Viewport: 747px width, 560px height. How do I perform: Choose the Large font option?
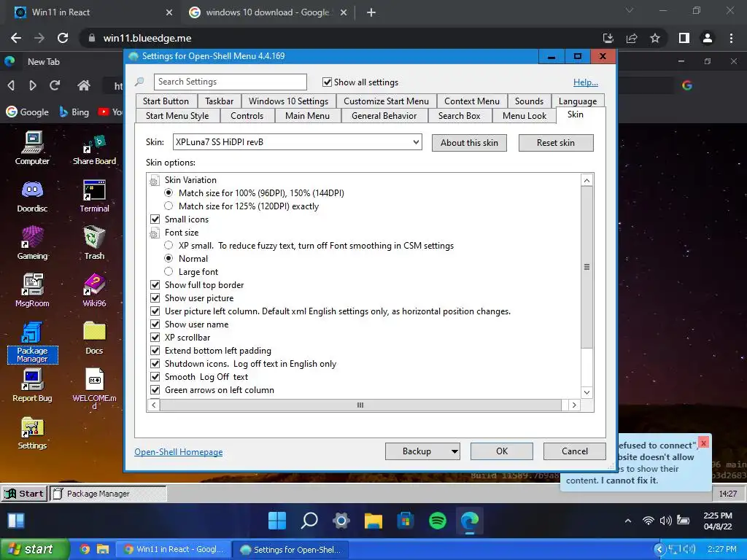click(169, 271)
